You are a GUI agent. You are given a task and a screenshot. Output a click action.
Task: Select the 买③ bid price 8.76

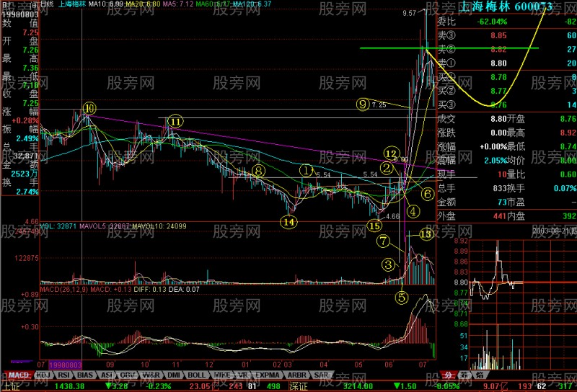[498, 104]
